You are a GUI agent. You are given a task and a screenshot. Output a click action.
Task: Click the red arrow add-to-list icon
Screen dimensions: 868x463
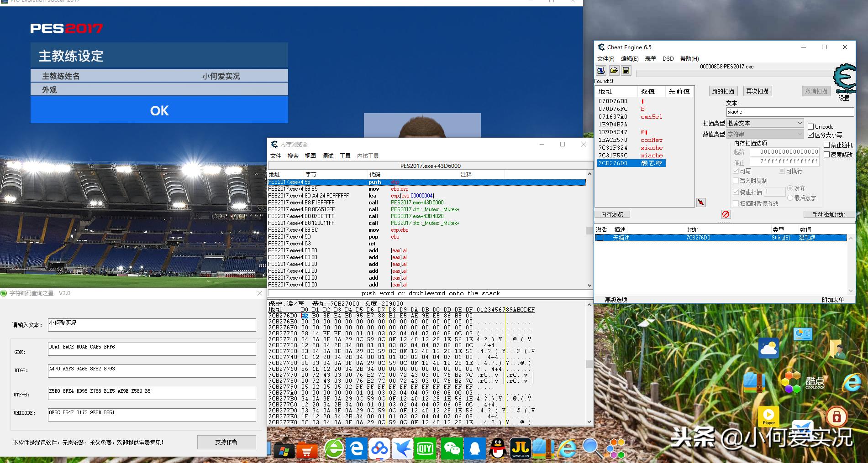click(701, 202)
